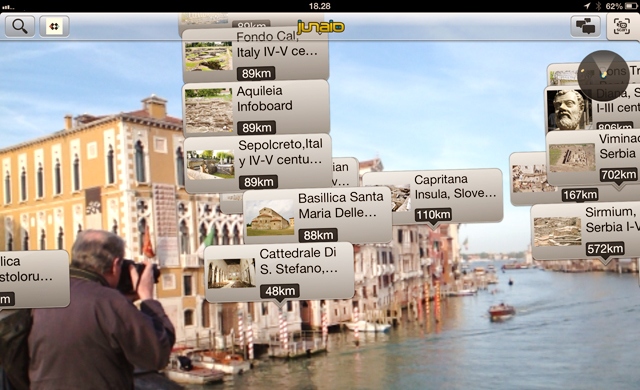Tap the bearded bust statue thumbnail
Screen dimensions: 640x390
point(568,109)
